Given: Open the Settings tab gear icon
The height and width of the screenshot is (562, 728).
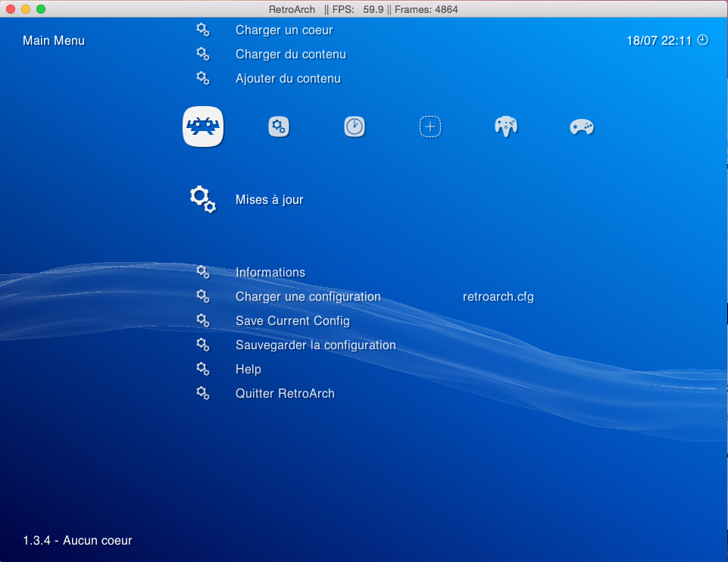Looking at the screenshot, I should pyautogui.click(x=279, y=126).
